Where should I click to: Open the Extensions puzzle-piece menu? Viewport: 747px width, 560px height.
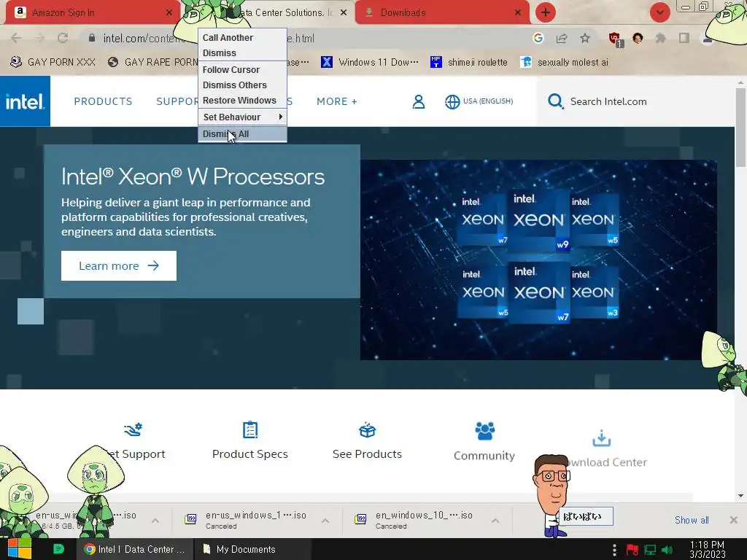pyautogui.click(x=661, y=38)
